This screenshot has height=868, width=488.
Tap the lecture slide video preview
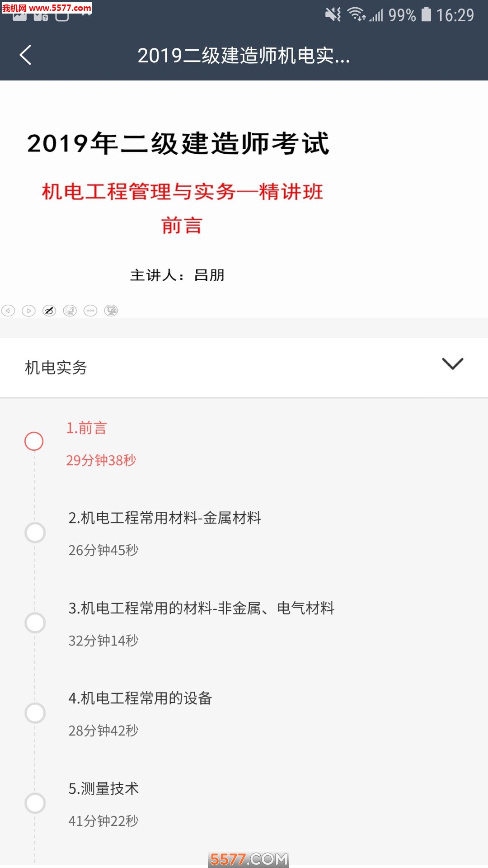[x=244, y=199]
